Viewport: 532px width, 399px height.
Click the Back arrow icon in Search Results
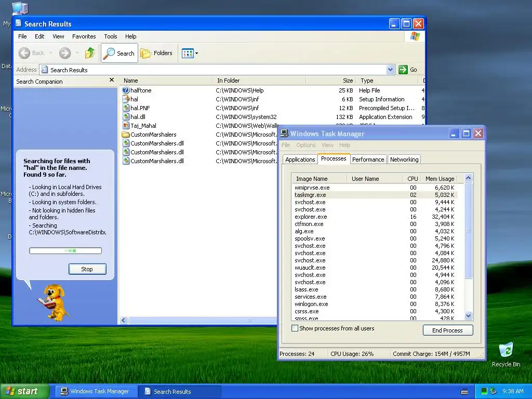(24, 53)
